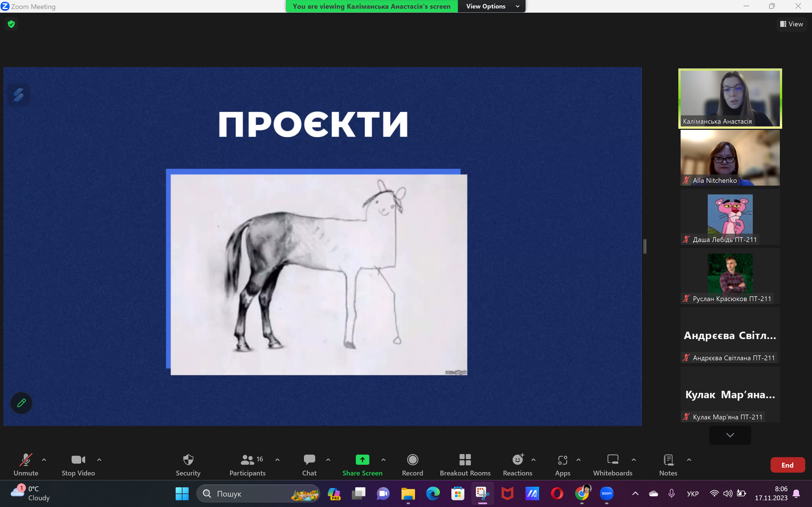Screen dimensions: 812x507
Task: Open the Reactions menu
Action: tap(517, 464)
